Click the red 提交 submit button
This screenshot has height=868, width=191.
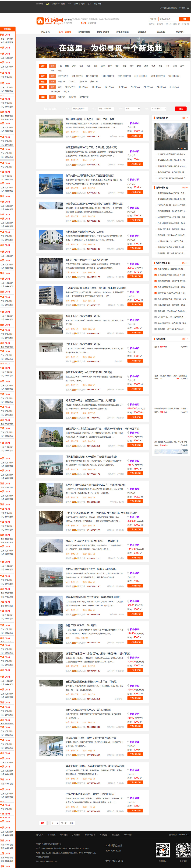(x=180, y=109)
